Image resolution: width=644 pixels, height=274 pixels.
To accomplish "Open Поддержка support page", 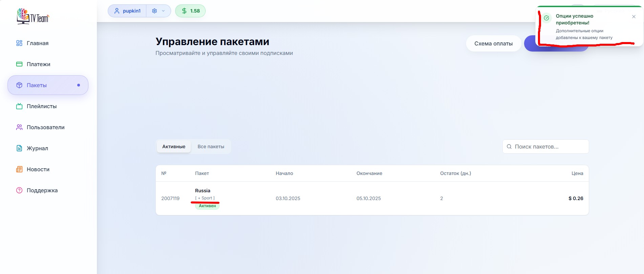I will 42,190.
